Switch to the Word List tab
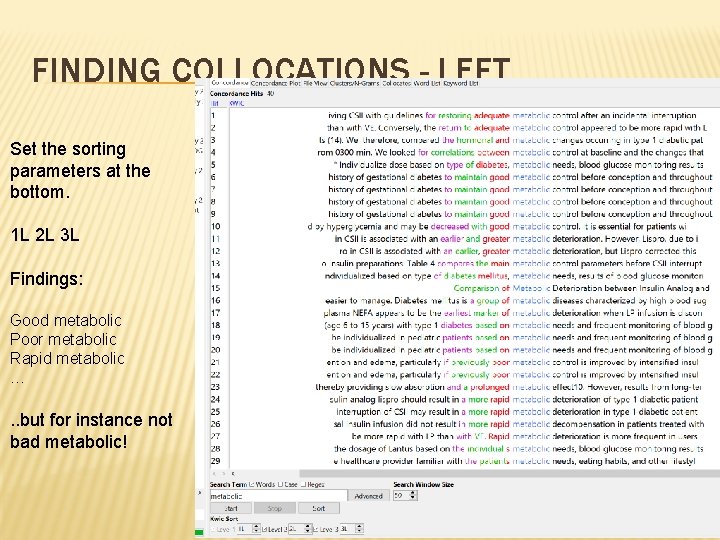The height and width of the screenshot is (540, 720). click(427, 83)
